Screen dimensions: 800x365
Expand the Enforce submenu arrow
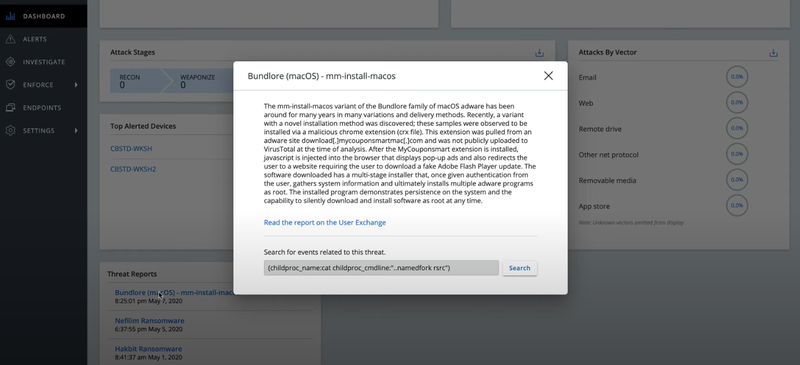[x=76, y=85]
